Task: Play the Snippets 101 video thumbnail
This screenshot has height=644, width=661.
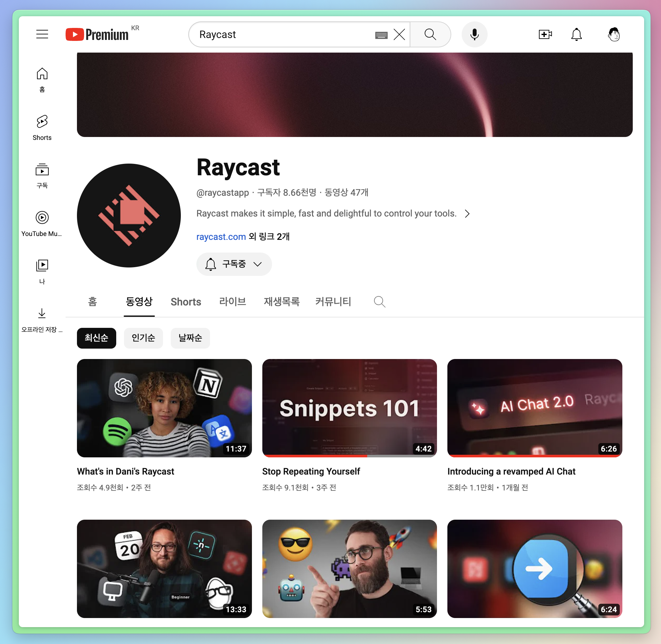Action: coord(349,408)
